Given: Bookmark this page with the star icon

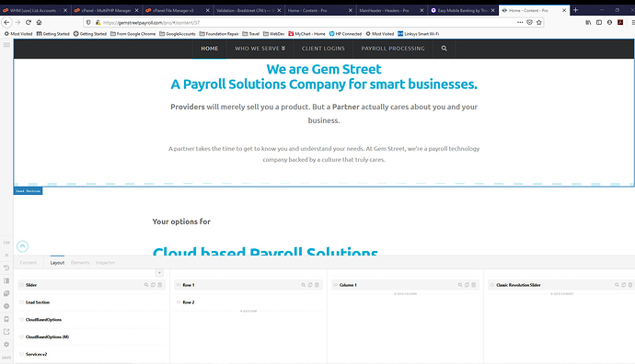Looking at the screenshot, I should click(539, 22).
